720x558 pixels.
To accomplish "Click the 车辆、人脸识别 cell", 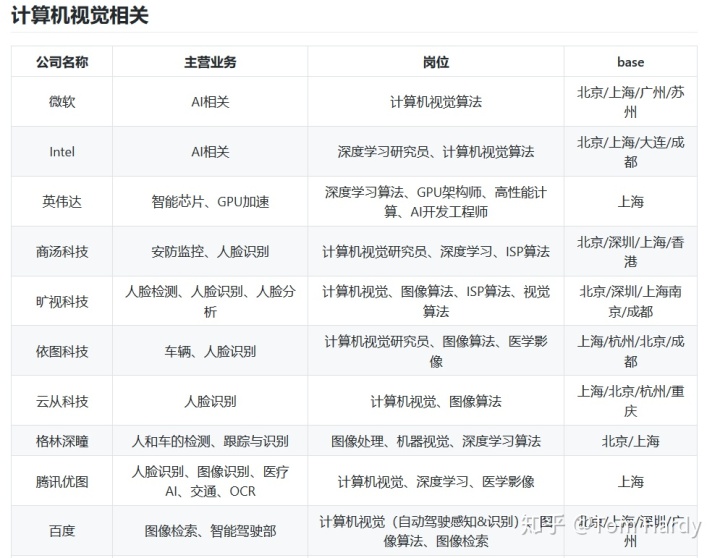I will click(x=210, y=352).
